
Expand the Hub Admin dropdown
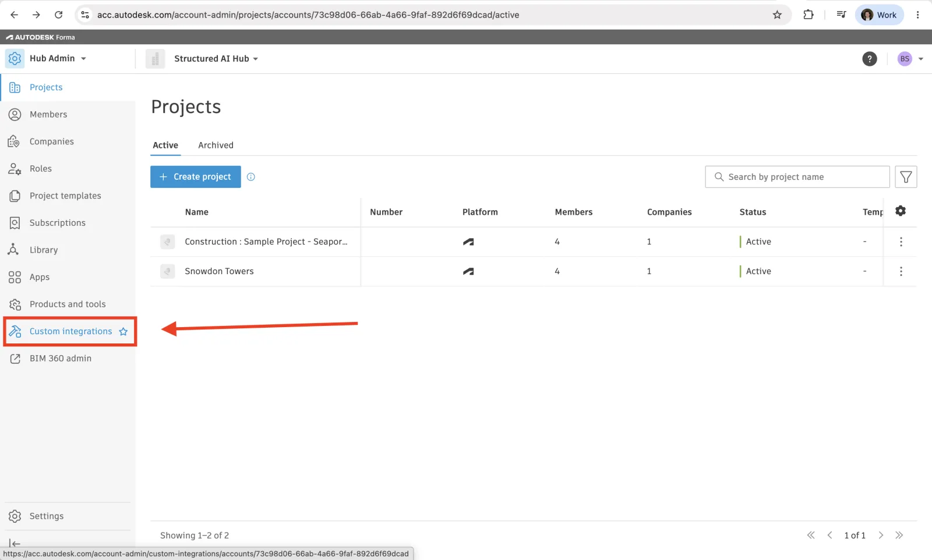83,59
